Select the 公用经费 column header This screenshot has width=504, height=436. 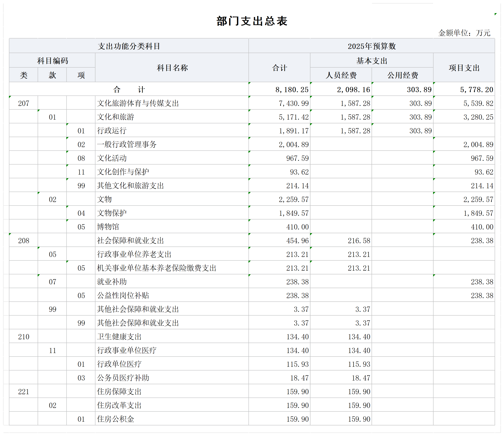pos(402,75)
